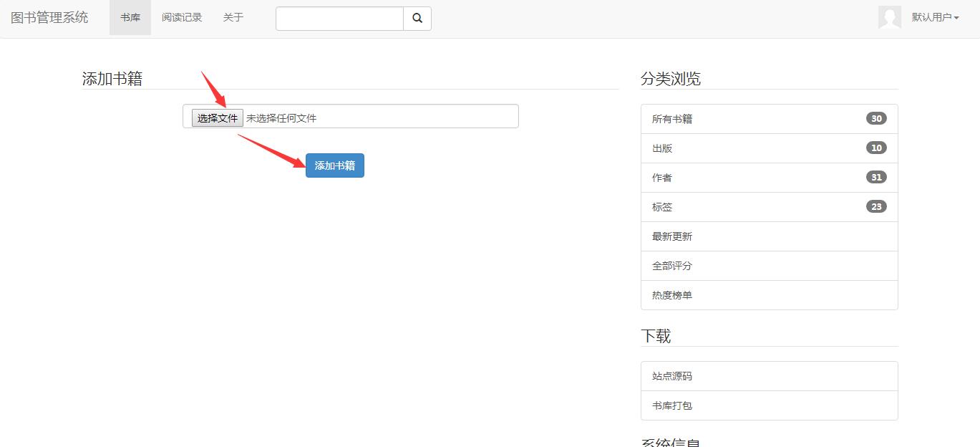
Task: Click the 图书管理系统 site title
Action: point(48,17)
